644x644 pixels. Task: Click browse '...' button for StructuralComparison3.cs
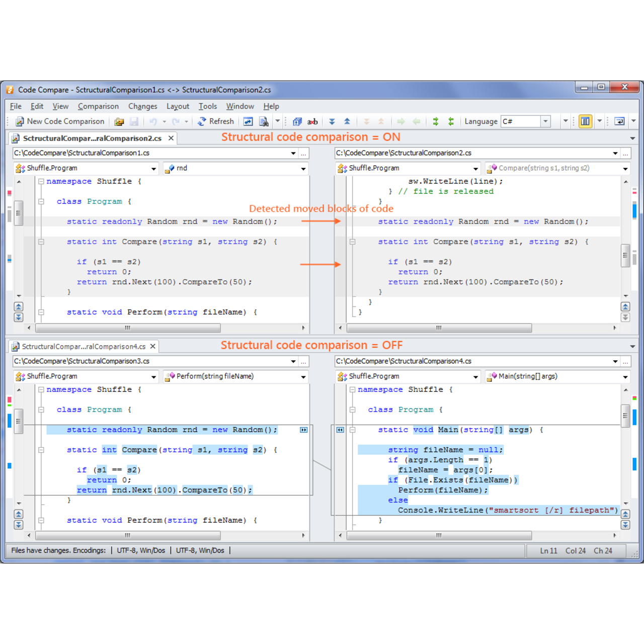[303, 361]
